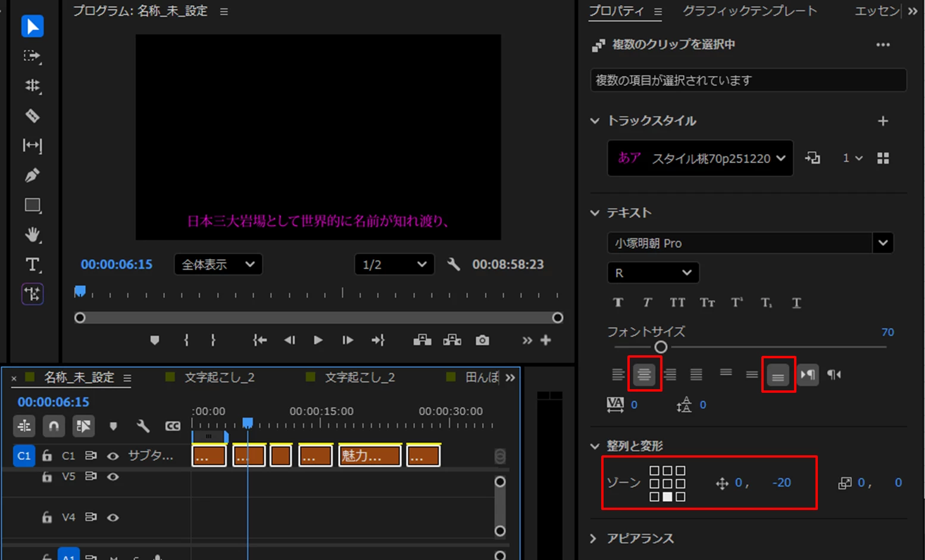Switch to the グラフィックテンプレート tab
Screen dimensions: 925x560
tap(749, 11)
